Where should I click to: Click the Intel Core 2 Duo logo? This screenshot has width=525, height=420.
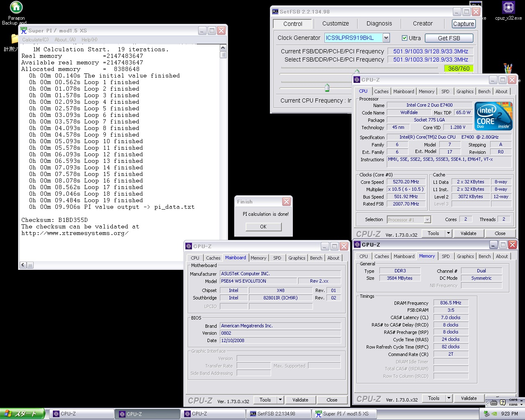click(x=493, y=116)
